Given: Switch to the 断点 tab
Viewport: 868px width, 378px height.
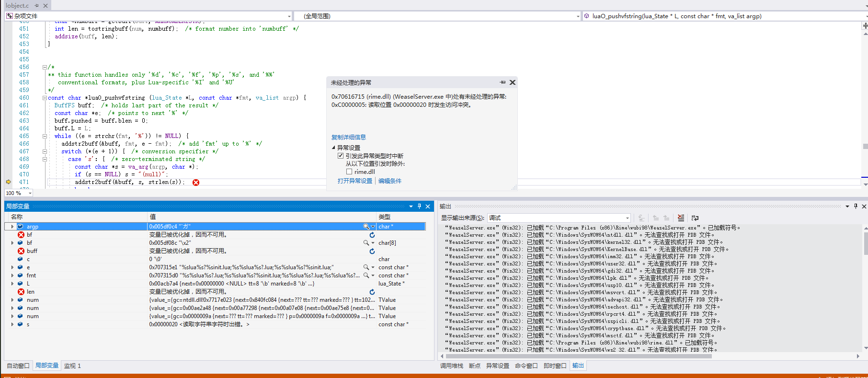Looking at the screenshot, I should pyautogui.click(x=475, y=366).
